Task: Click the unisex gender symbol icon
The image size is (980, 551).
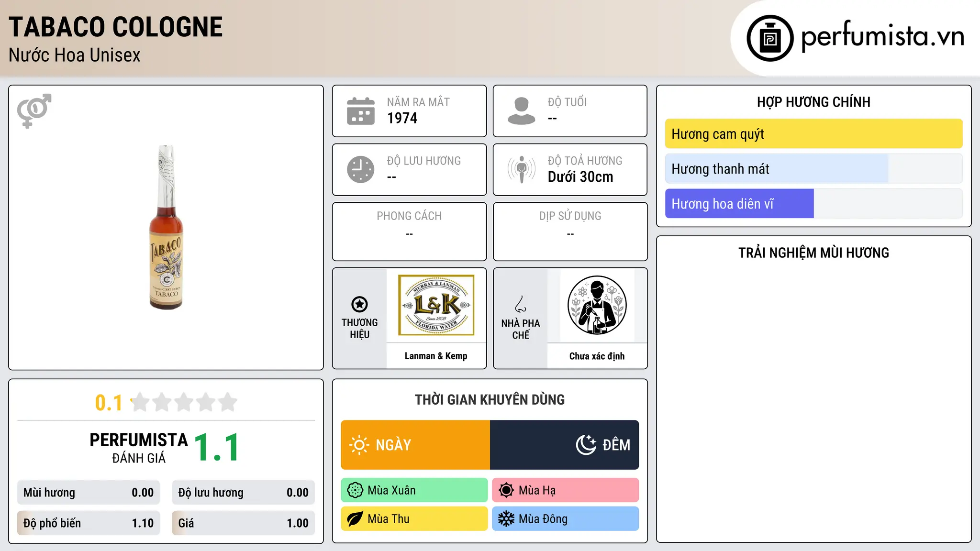Action: click(34, 111)
